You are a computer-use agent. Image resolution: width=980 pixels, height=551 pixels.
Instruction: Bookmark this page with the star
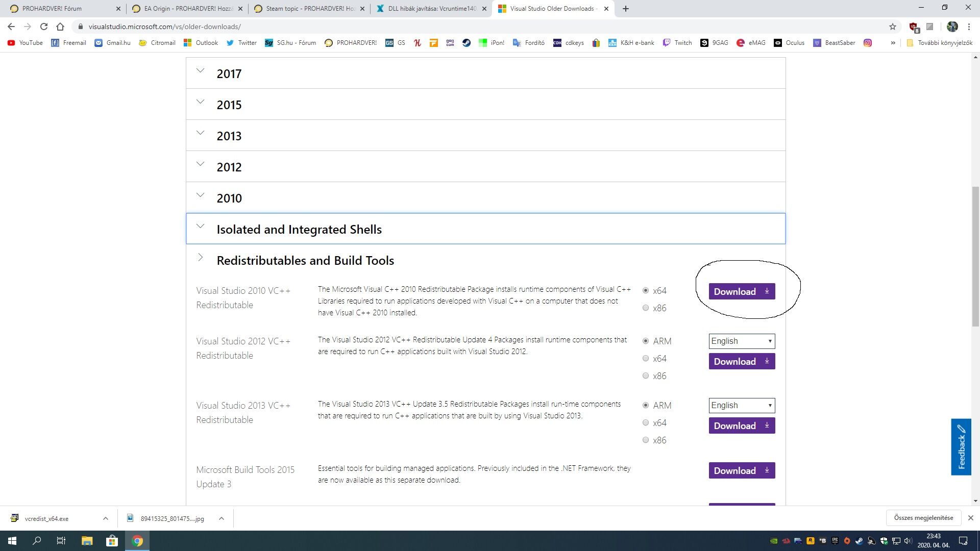pyautogui.click(x=893, y=27)
